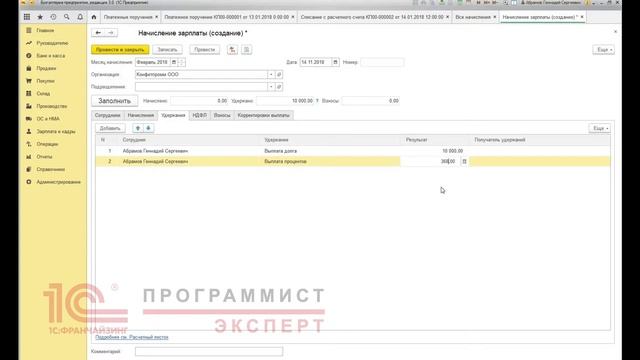Select the Удержания tab
The height and width of the screenshot is (360, 640).
click(x=173, y=116)
